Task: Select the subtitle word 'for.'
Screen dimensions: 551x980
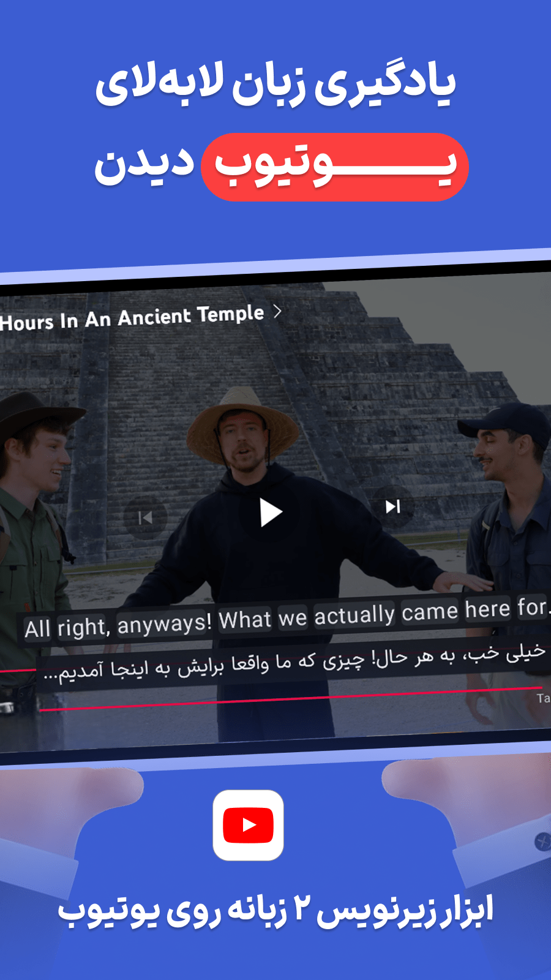Action: coord(533,607)
